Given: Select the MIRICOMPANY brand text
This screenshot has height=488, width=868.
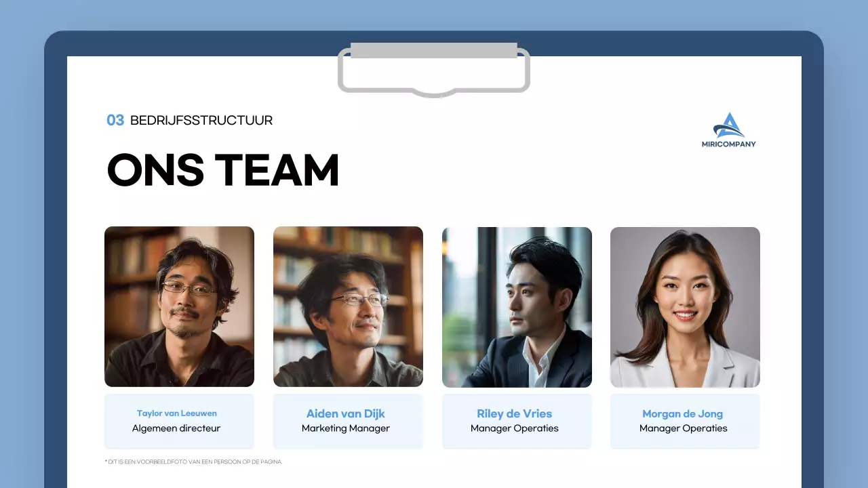Looking at the screenshot, I should (729, 144).
